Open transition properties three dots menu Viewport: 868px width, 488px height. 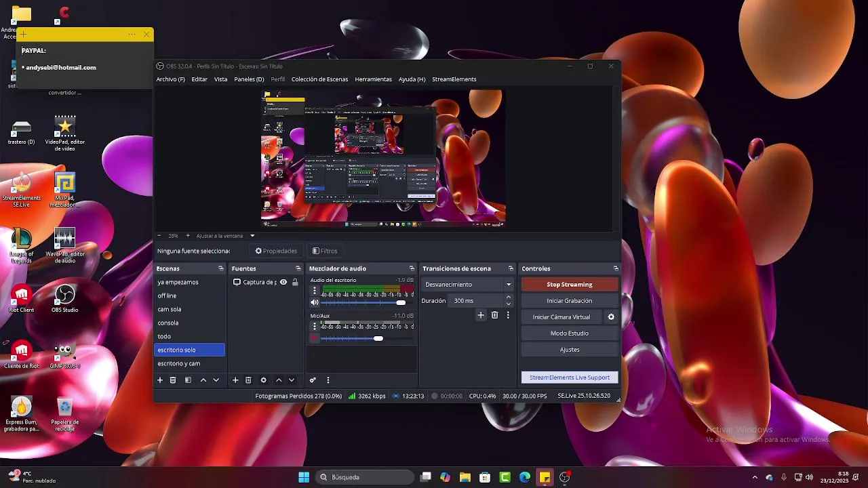point(508,315)
